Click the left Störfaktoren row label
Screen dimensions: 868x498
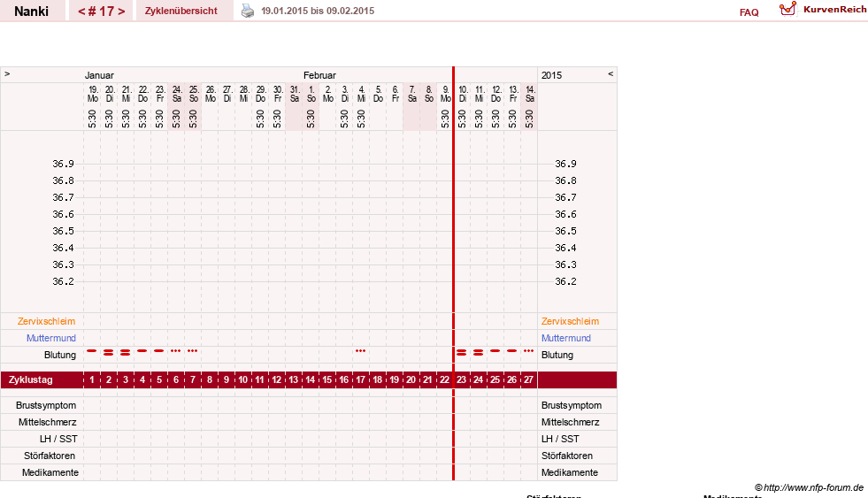click(50, 456)
